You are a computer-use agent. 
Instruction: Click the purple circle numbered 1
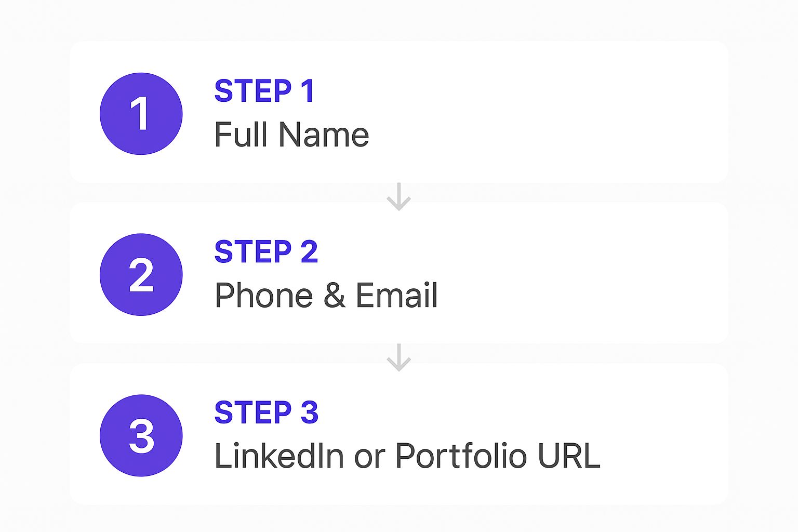[x=141, y=114]
